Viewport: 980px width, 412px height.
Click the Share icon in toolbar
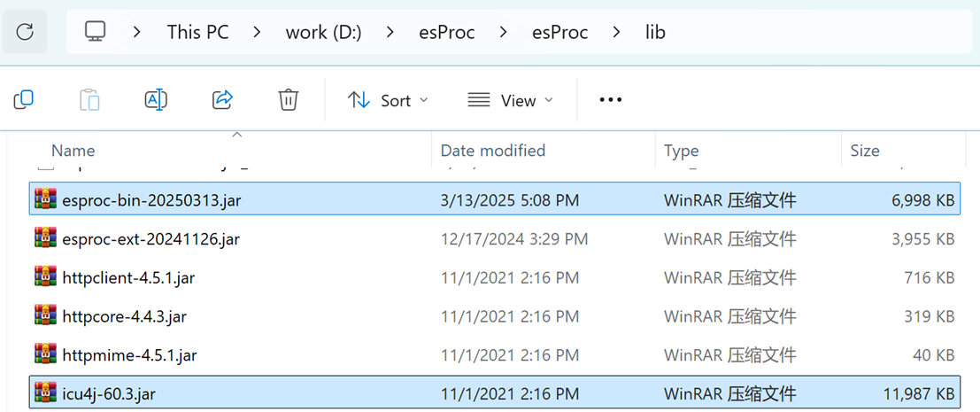[222, 100]
